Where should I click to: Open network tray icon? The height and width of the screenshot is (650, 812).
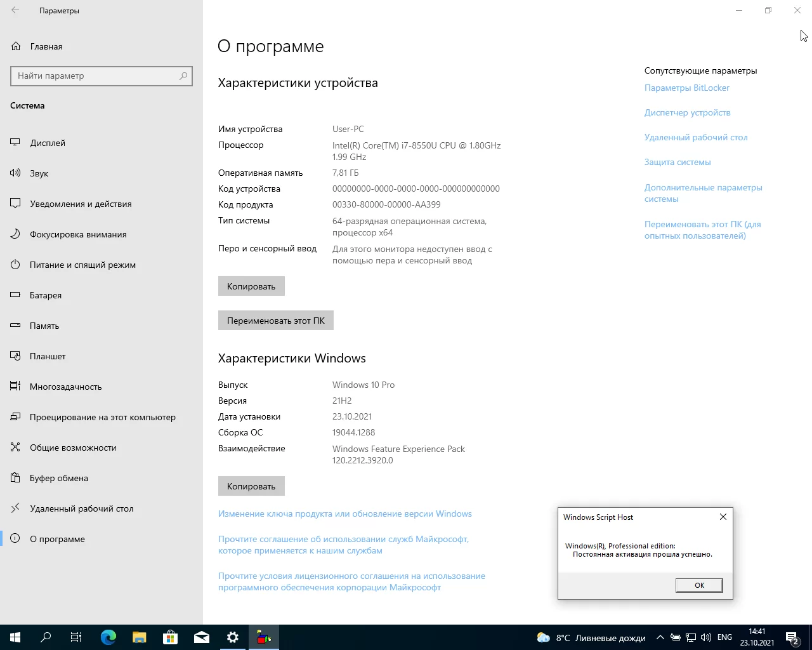[691, 637]
